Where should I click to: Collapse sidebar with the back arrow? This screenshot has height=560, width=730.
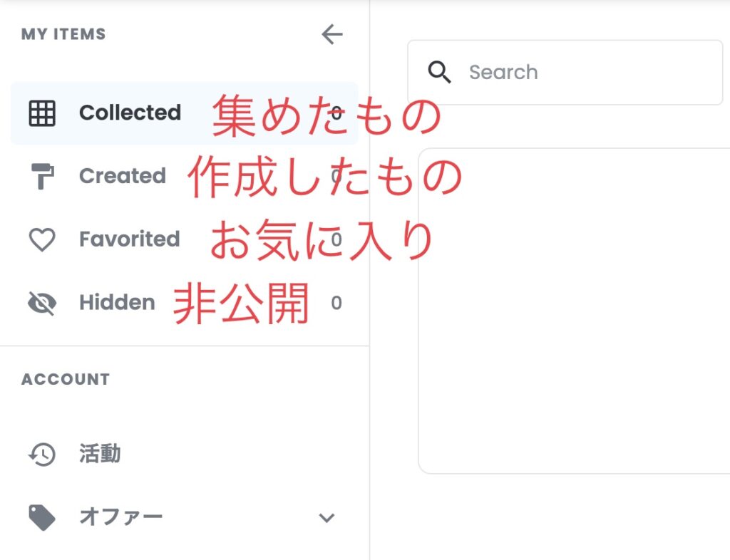[x=332, y=34]
